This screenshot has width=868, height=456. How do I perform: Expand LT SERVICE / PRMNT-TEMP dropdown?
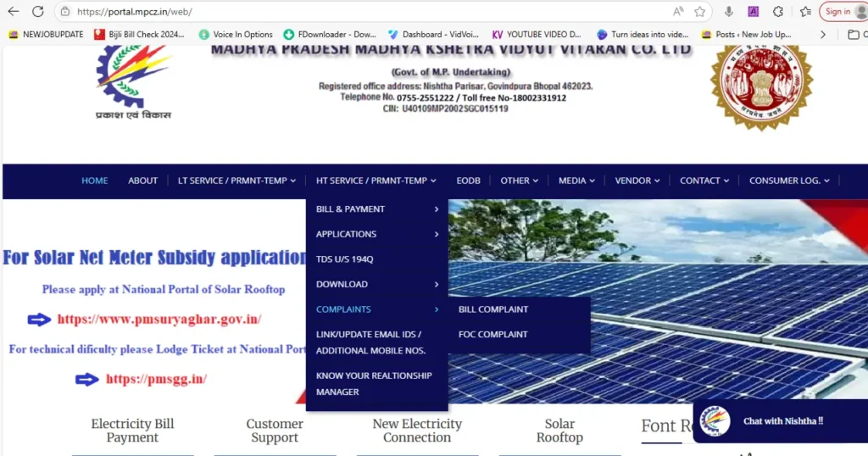[x=236, y=181]
